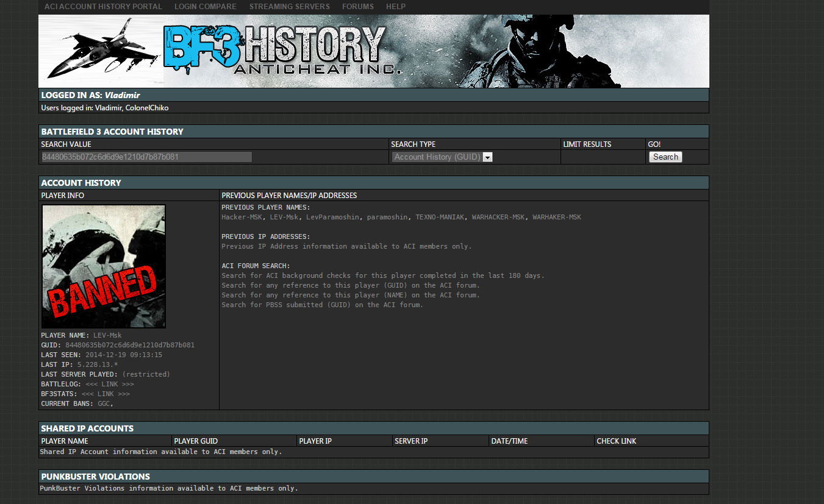Open ACI Account History Portal menu item
This screenshot has width=824, height=504.
tap(103, 7)
